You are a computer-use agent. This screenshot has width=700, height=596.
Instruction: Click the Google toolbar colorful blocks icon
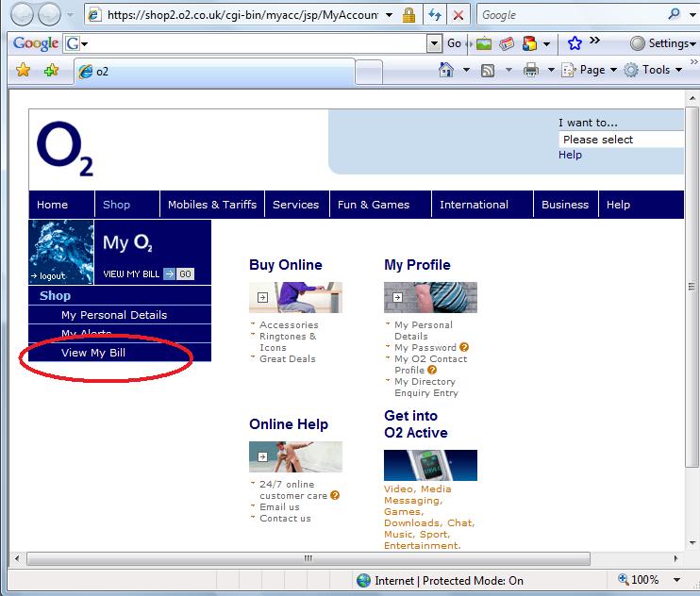pyautogui.click(x=529, y=43)
